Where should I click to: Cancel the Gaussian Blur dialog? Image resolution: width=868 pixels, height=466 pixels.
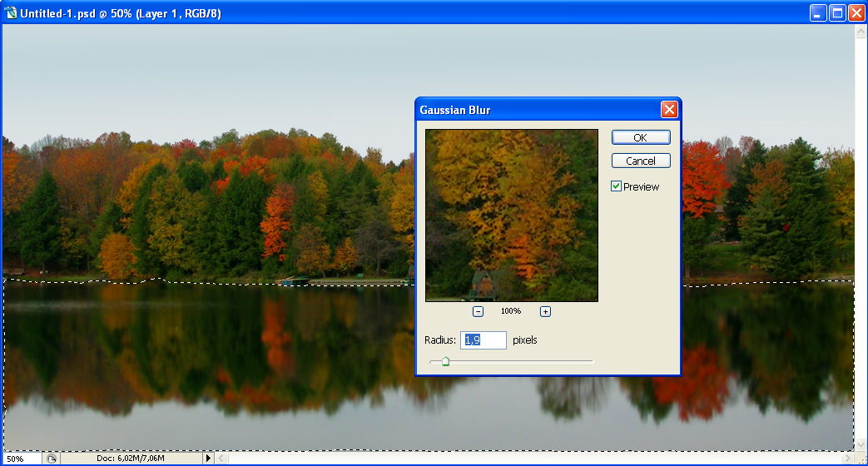641,161
